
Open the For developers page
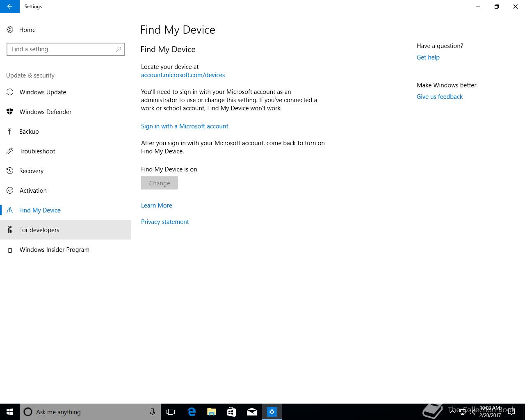coord(66,230)
